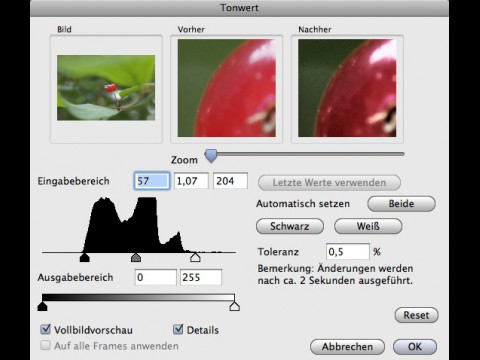This screenshot has height=360, width=480.
Task: Click the Reset button
Action: pos(416,315)
